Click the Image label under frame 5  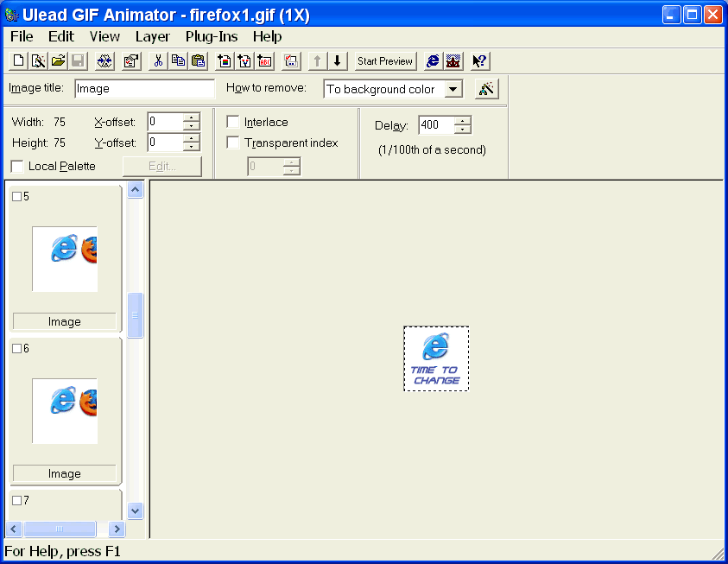pos(65,321)
